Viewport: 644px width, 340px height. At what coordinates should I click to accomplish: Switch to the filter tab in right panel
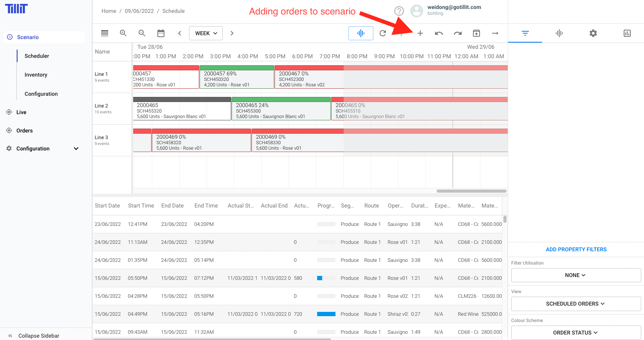click(525, 33)
